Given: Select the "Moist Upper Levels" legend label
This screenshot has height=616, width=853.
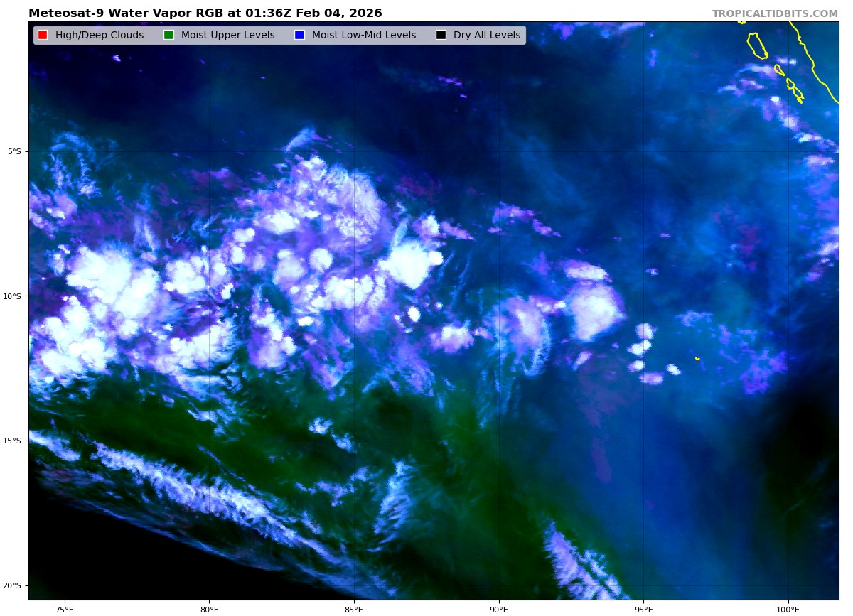Looking at the screenshot, I should [x=227, y=36].
